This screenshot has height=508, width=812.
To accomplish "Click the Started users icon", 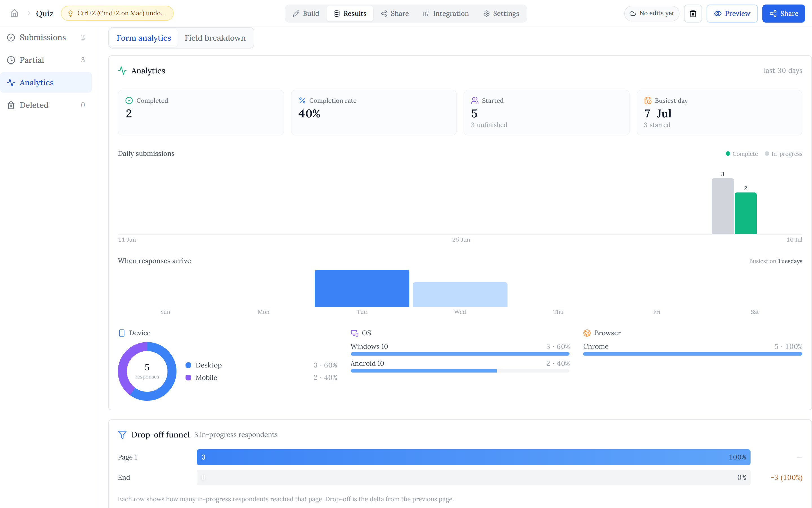I will 475,100.
